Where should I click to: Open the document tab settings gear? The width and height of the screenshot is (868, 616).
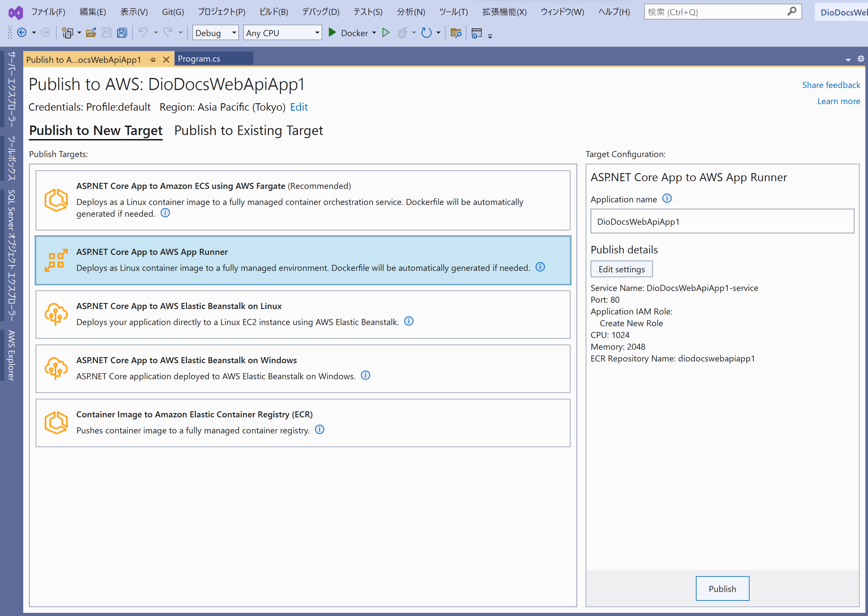tap(861, 59)
